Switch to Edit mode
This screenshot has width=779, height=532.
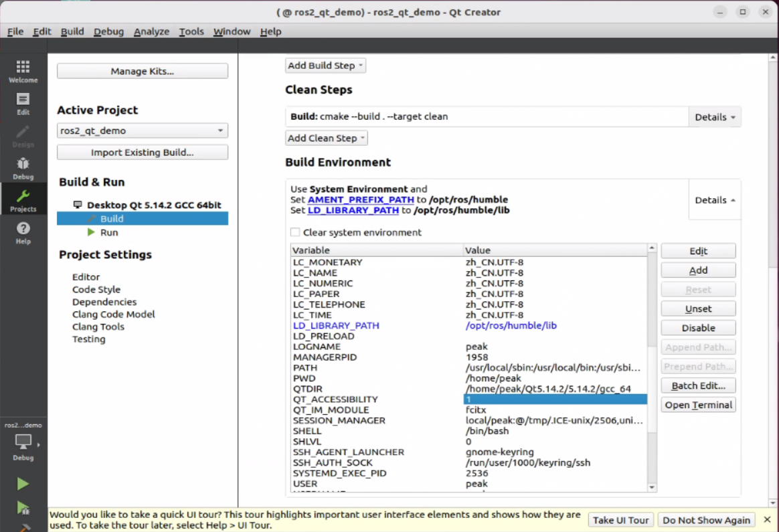click(23, 103)
